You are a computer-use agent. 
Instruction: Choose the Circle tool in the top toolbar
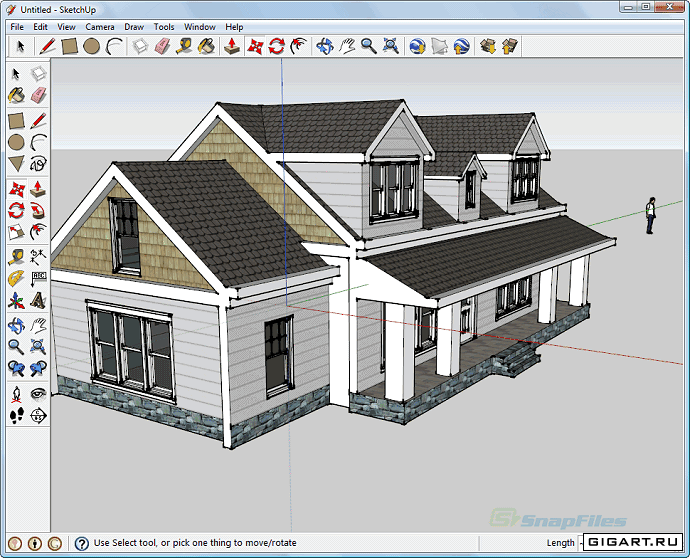(92, 46)
